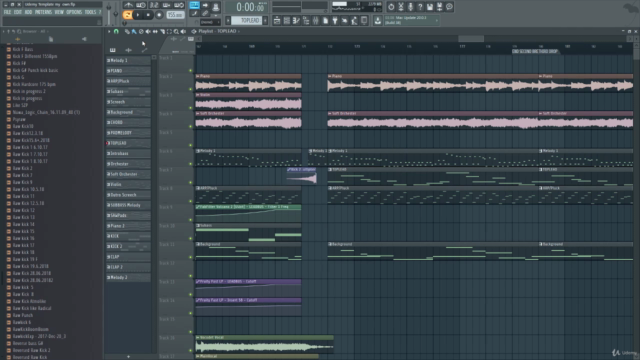Screen dimensions: 640x360
Task: Open the ADD menu
Action: (28, 12)
